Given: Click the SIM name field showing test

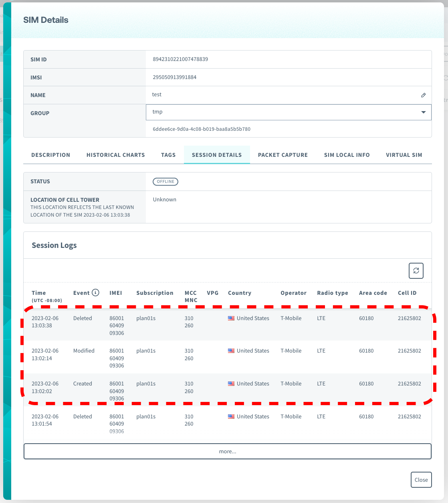Looking at the screenshot, I should click(157, 95).
